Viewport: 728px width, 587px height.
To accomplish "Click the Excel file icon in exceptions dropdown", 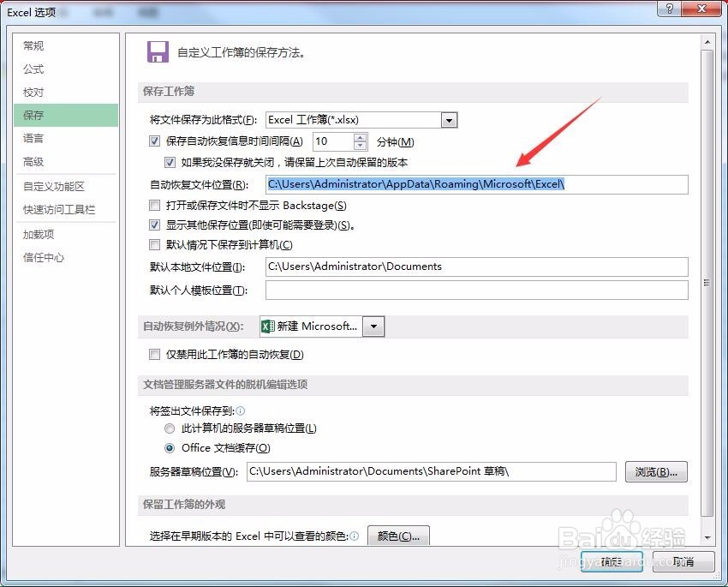I will (x=267, y=326).
